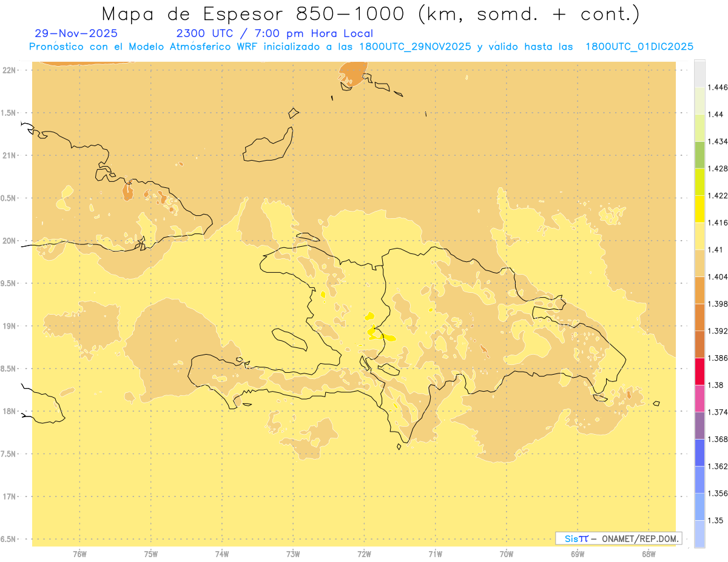
Task: Click the colorbar value '1.368'
Action: [718, 439]
